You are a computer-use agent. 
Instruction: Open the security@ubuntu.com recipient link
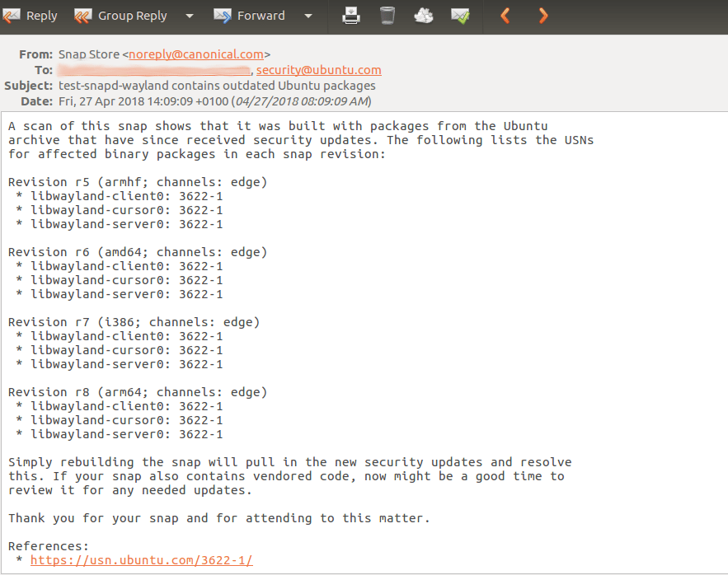[318, 70]
